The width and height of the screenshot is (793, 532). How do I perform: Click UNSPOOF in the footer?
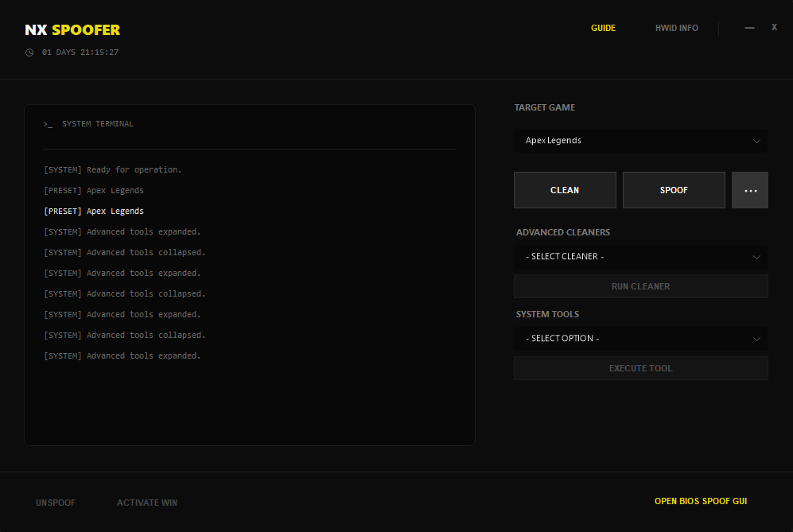(56, 503)
